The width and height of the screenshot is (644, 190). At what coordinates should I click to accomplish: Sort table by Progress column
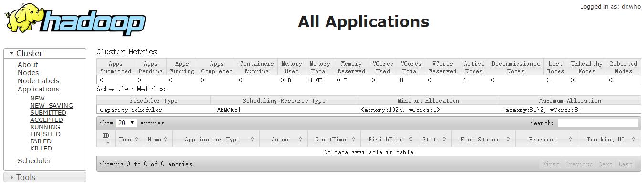click(547, 139)
